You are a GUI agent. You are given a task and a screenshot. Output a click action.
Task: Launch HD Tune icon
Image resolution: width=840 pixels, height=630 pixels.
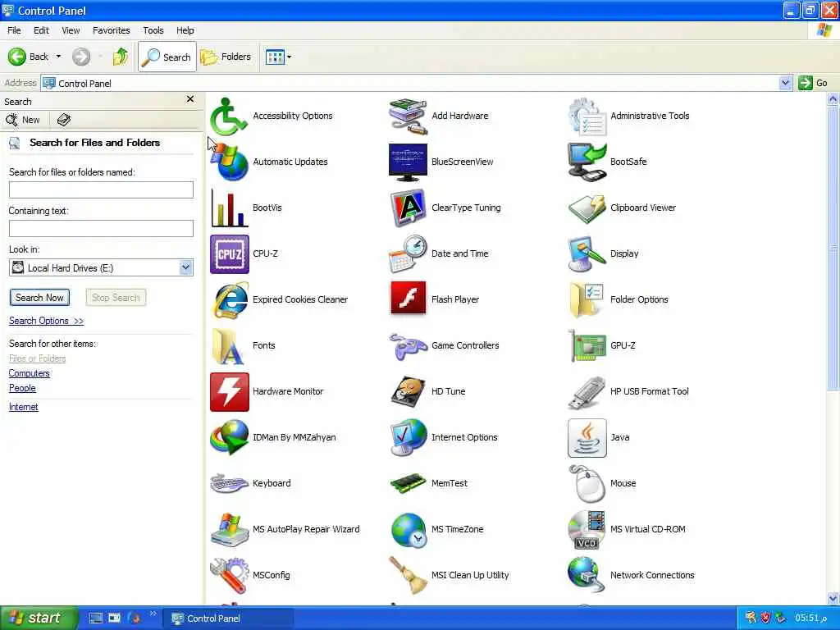click(408, 391)
